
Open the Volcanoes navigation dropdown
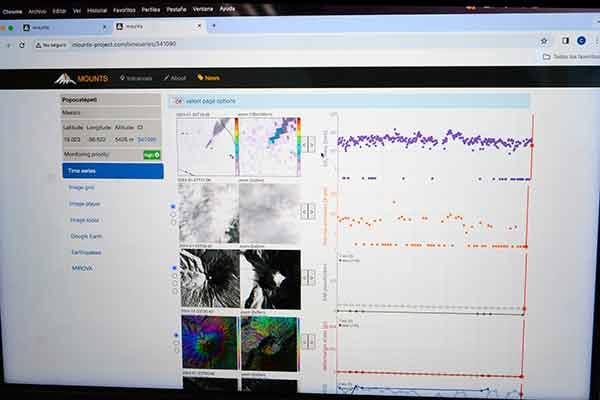pos(135,78)
